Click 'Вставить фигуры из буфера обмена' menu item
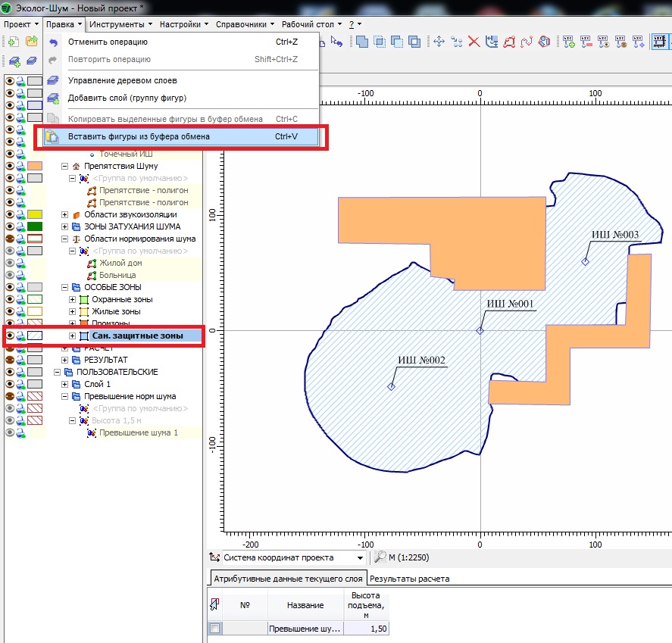672x643 pixels. point(139,137)
